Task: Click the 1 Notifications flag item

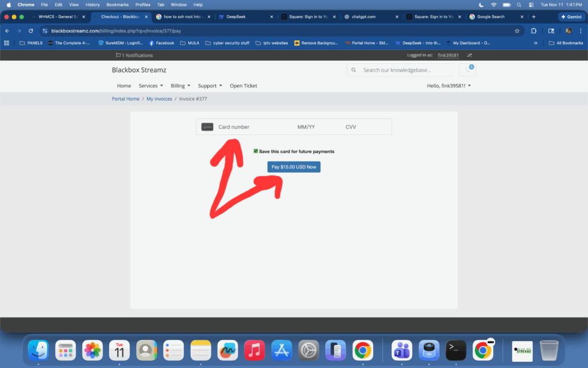Action: click(x=134, y=55)
